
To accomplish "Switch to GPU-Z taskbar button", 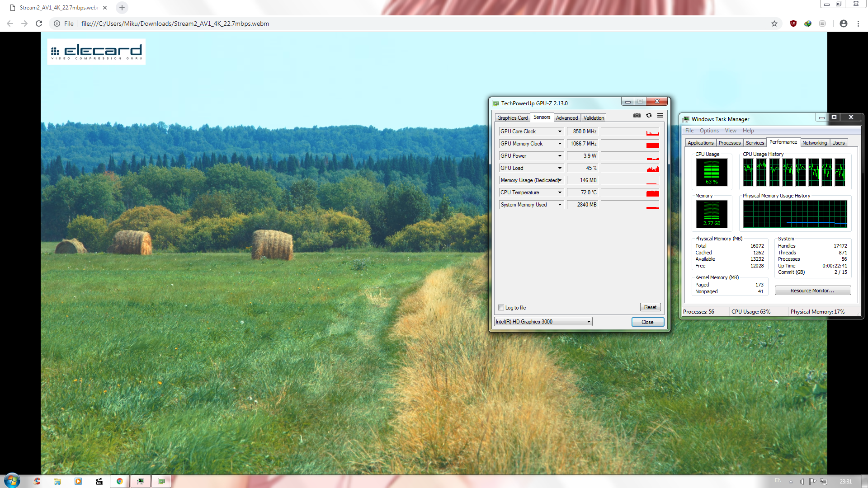I will [161, 481].
